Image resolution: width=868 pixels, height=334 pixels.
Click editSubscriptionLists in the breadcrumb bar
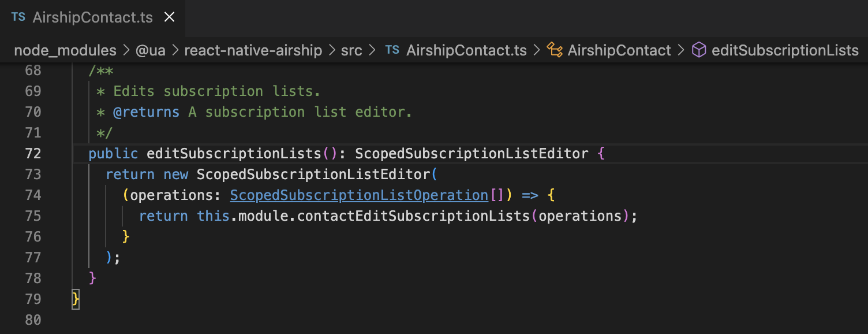pos(786,50)
